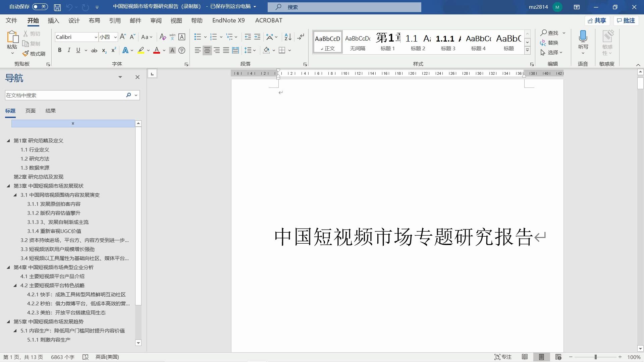Open the Calibri font name dropdown
This screenshot has height=362, width=644.
pos(96,37)
